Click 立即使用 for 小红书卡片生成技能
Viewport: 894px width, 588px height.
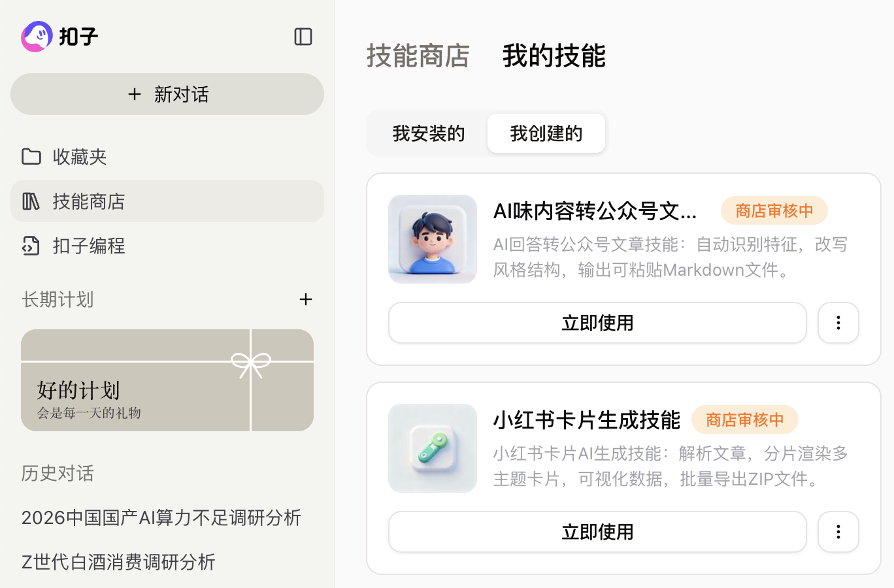click(x=597, y=532)
